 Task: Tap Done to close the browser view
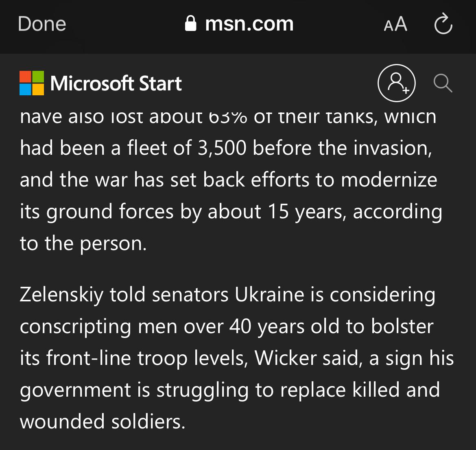pos(42,24)
